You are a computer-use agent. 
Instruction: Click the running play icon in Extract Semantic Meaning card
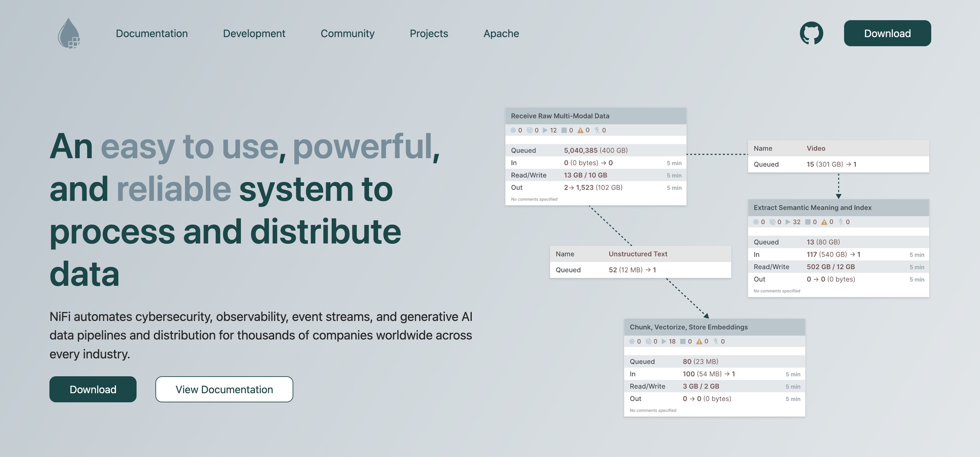(788, 222)
